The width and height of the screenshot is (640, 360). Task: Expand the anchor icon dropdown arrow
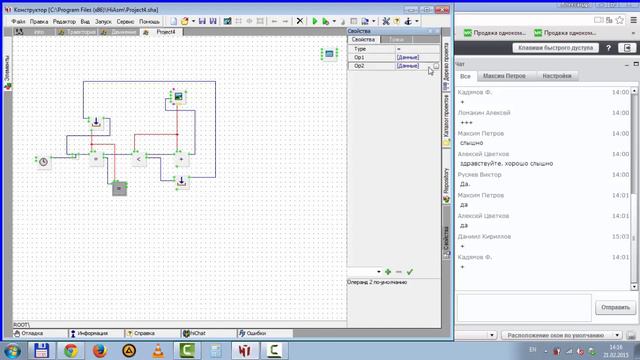pos(417,21)
